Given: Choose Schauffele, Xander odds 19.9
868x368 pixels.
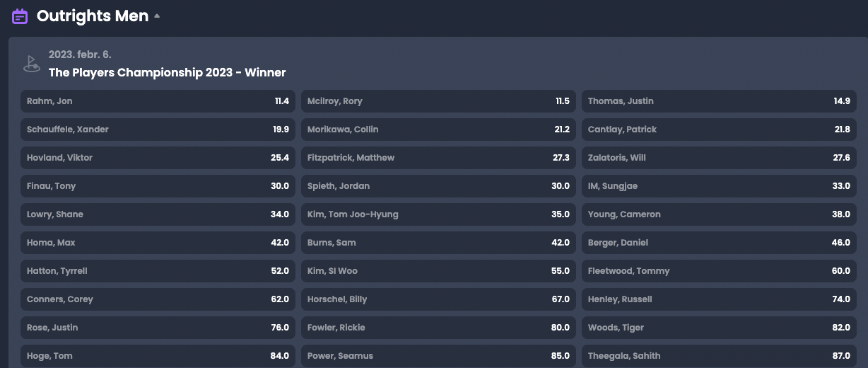Looking at the screenshot, I should pos(158,130).
